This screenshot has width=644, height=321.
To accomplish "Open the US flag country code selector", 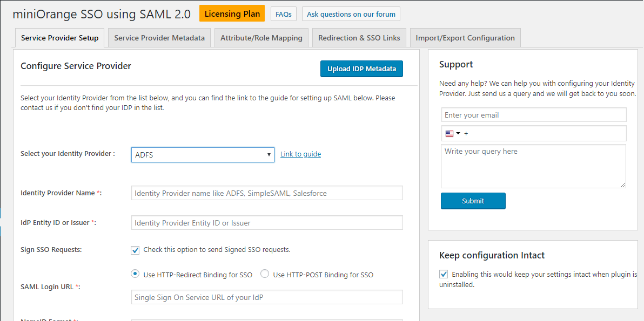I will click(x=453, y=133).
